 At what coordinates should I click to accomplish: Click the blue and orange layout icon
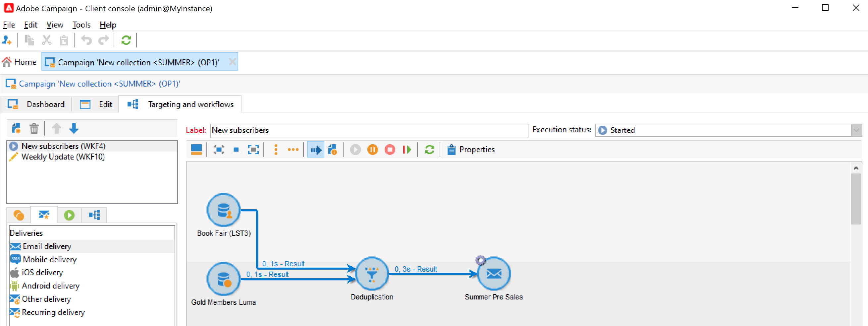196,150
